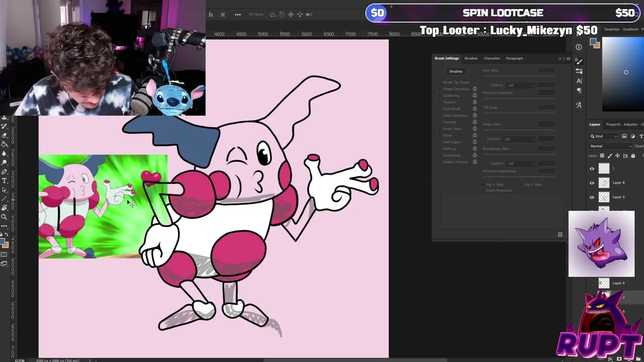
Task: Open collapsed Character panel icon
Action: (579, 81)
